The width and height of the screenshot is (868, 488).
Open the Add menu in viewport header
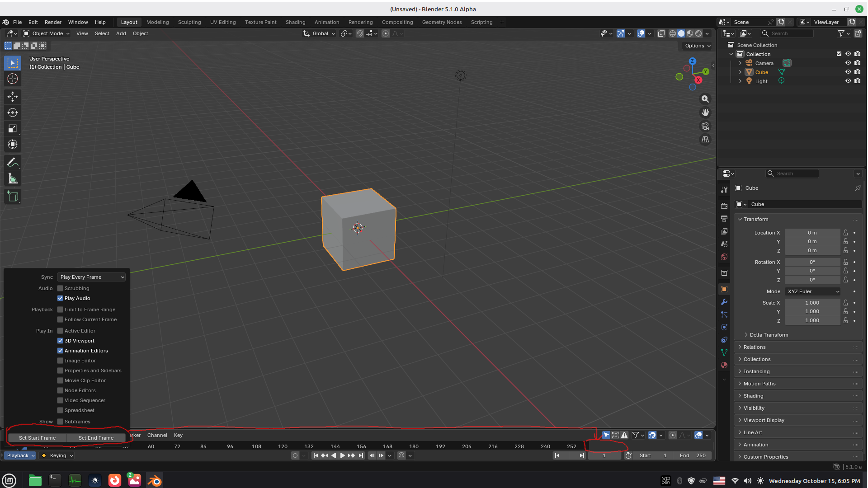pos(121,33)
